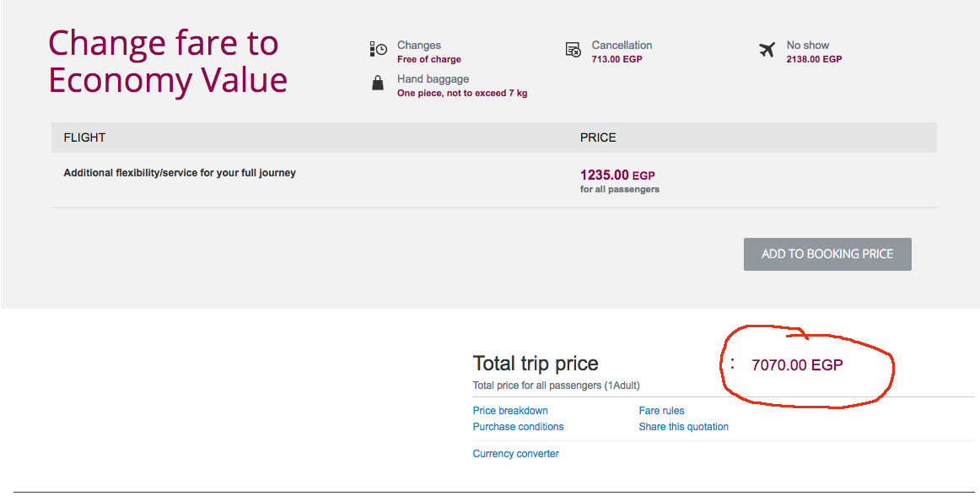Click Add to Booking Price button

tap(827, 254)
